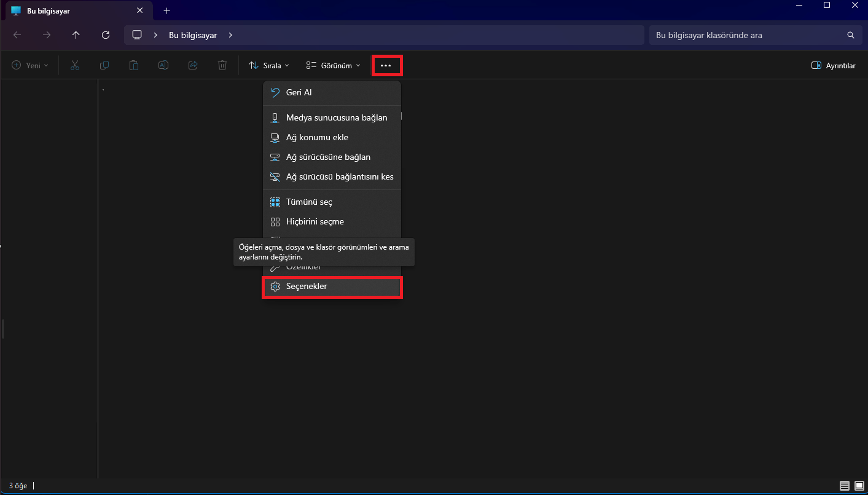868x495 pixels.
Task: Go back using the back arrow
Action: pos(17,35)
